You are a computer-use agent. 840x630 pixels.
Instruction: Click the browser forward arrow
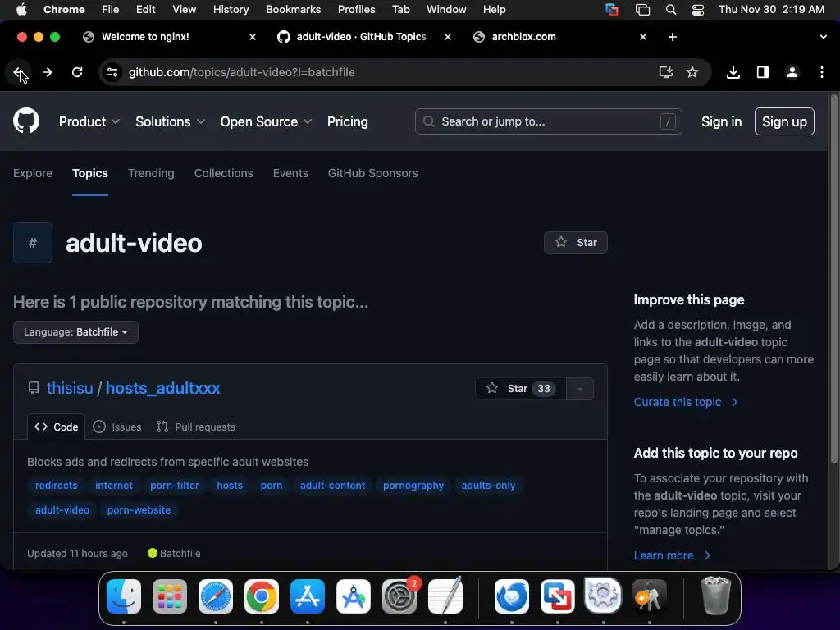48,72
